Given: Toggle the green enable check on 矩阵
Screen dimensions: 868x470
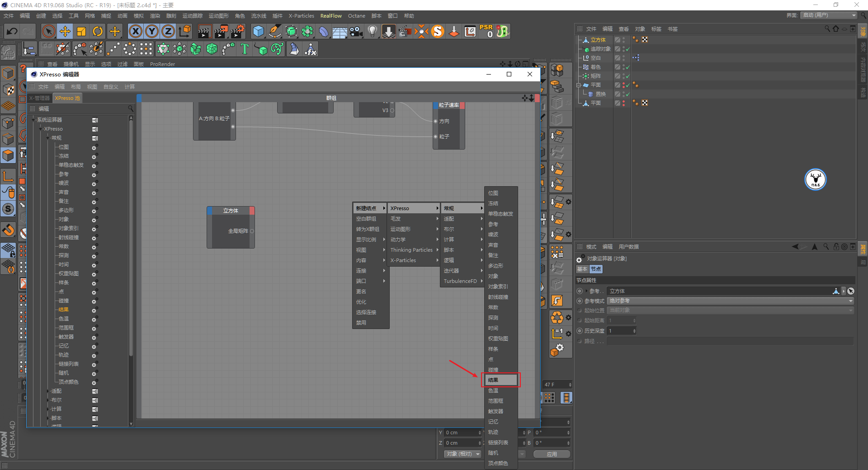Looking at the screenshot, I should tap(627, 76).
